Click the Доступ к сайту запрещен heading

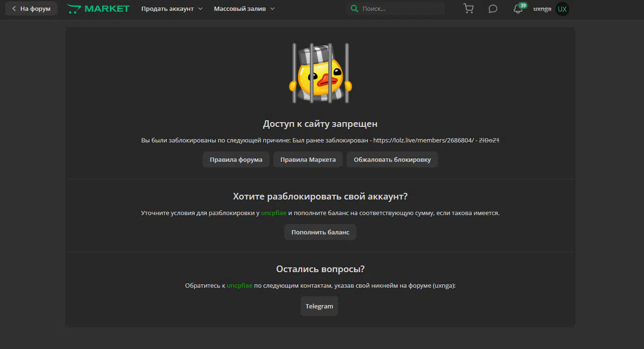pos(320,124)
